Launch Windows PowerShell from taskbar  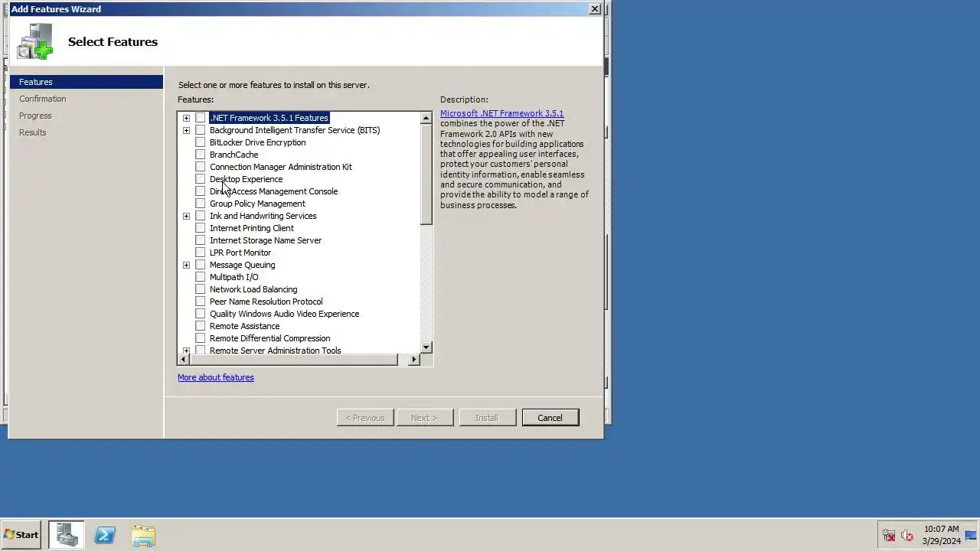coord(105,535)
